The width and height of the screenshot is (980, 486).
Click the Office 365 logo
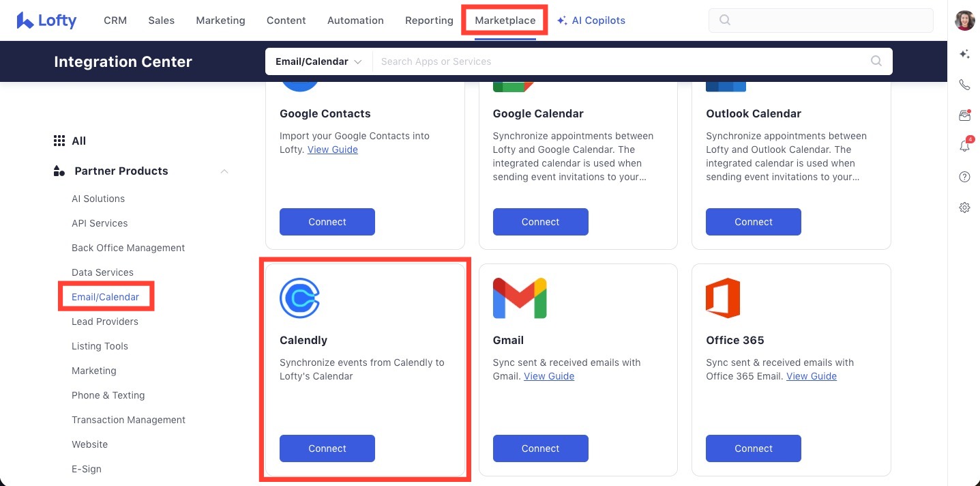pyautogui.click(x=723, y=298)
